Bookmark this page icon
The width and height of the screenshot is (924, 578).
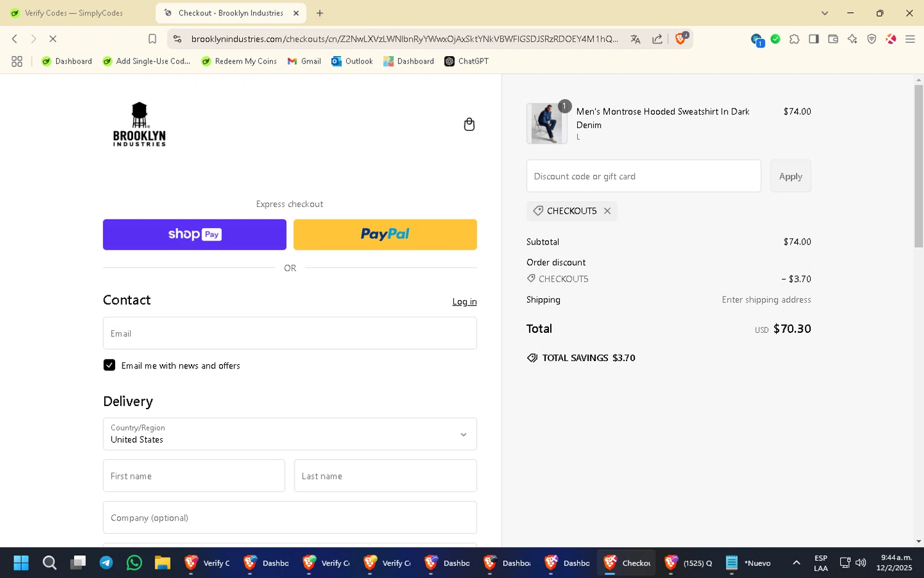(x=152, y=39)
